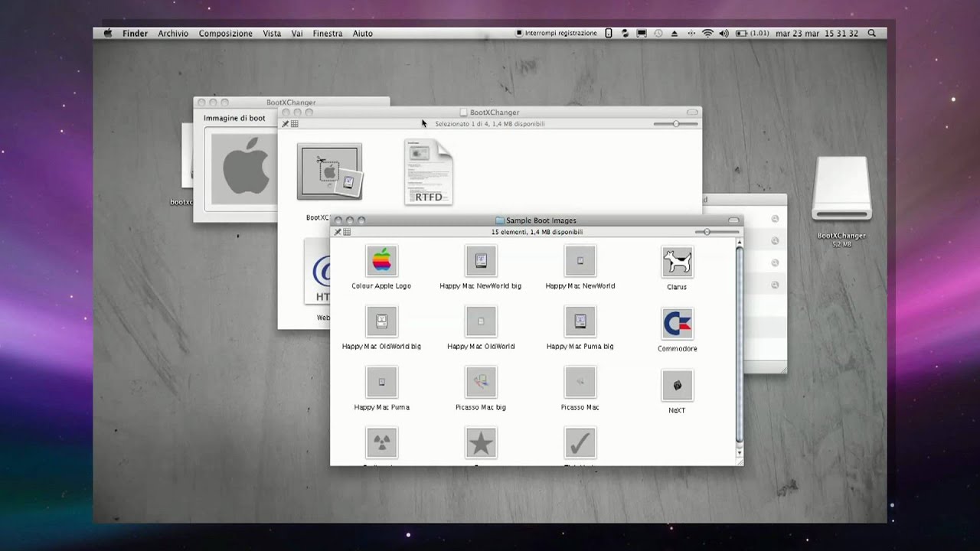Open the Composizione menu

point(225,34)
